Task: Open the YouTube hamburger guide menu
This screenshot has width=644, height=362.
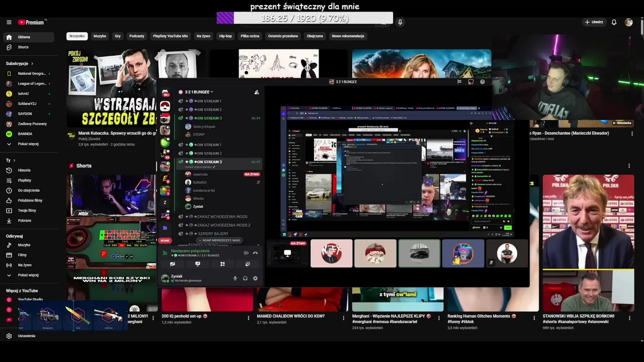Action: (9, 22)
